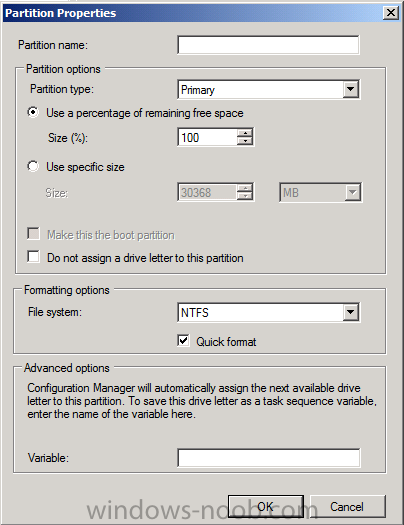Click inside the Size (%) field showing 100
The height and width of the screenshot is (525, 404).
(208, 137)
